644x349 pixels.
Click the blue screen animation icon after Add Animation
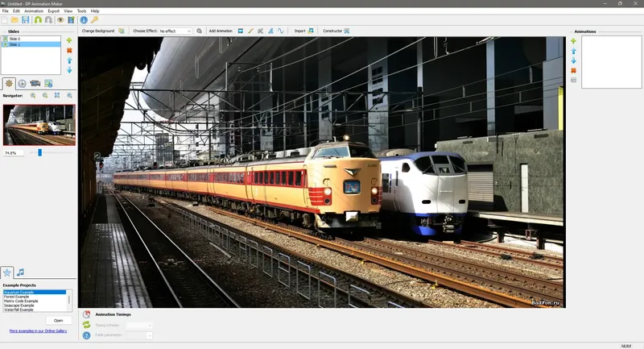241,31
